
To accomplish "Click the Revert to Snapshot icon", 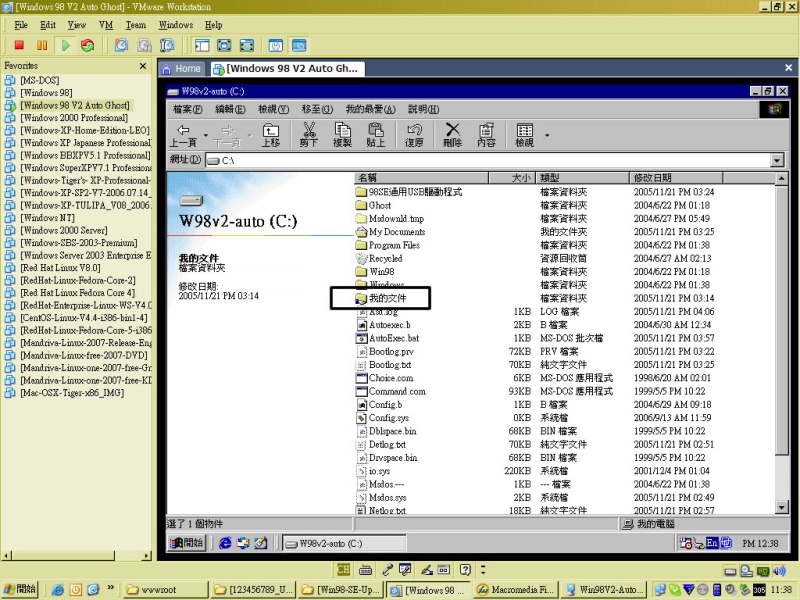I will 144,45.
